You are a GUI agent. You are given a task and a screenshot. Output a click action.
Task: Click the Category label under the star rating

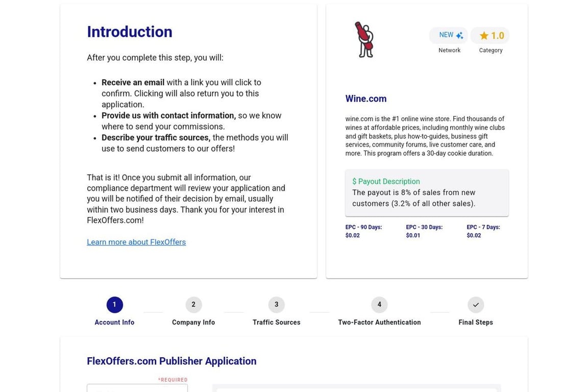coord(491,50)
